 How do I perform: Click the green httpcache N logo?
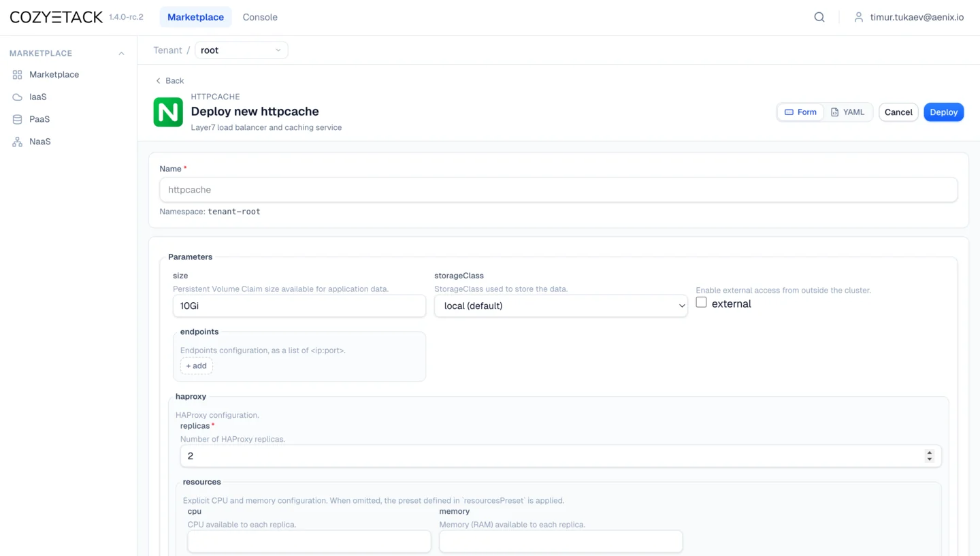click(168, 112)
